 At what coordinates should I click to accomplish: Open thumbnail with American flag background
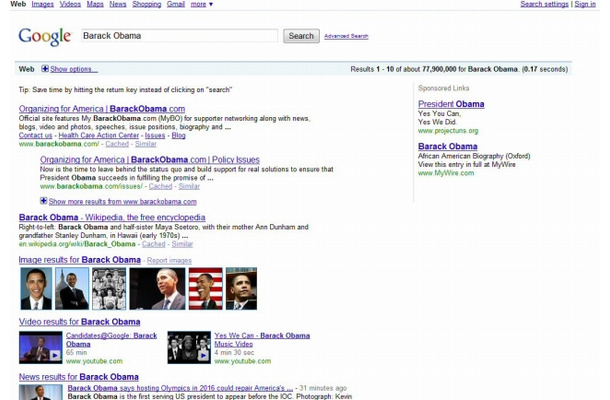click(205, 288)
